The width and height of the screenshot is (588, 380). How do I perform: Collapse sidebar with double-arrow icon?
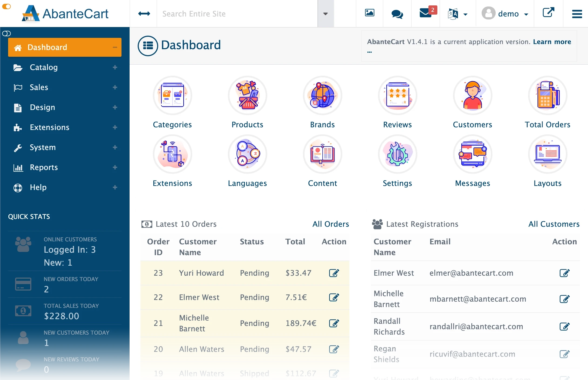pos(144,14)
